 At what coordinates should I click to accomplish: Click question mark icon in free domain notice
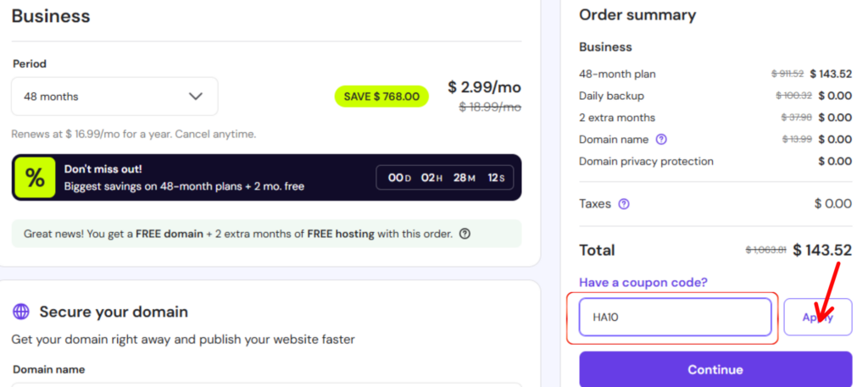tap(465, 234)
